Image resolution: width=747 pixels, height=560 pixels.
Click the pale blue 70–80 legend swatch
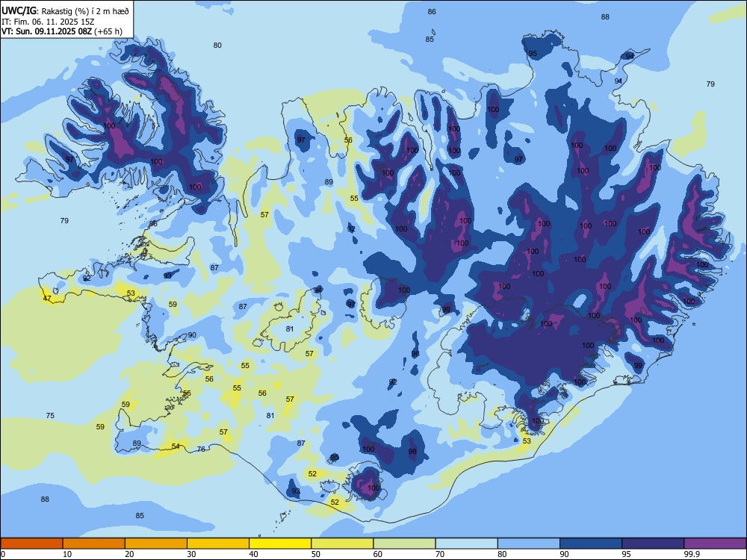coord(466,544)
